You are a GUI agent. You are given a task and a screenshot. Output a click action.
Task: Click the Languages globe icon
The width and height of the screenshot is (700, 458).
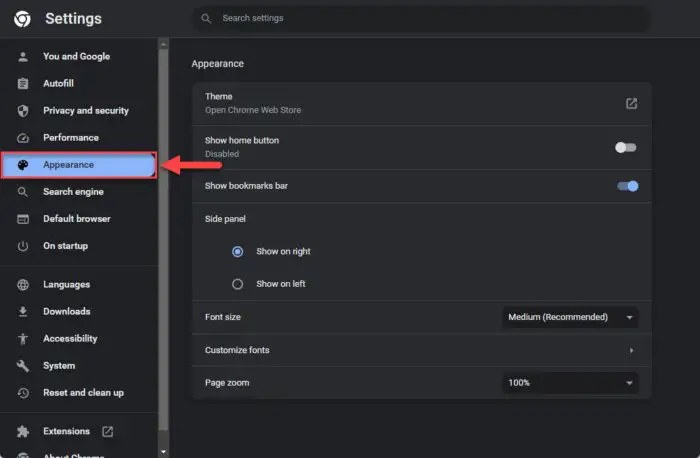click(x=23, y=285)
